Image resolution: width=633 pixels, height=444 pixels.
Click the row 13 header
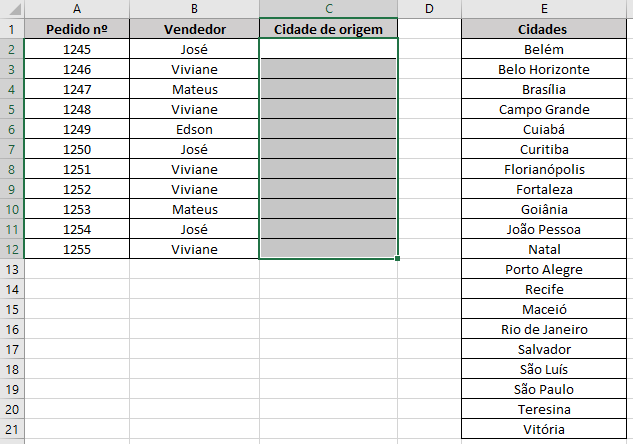coord(11,269)
